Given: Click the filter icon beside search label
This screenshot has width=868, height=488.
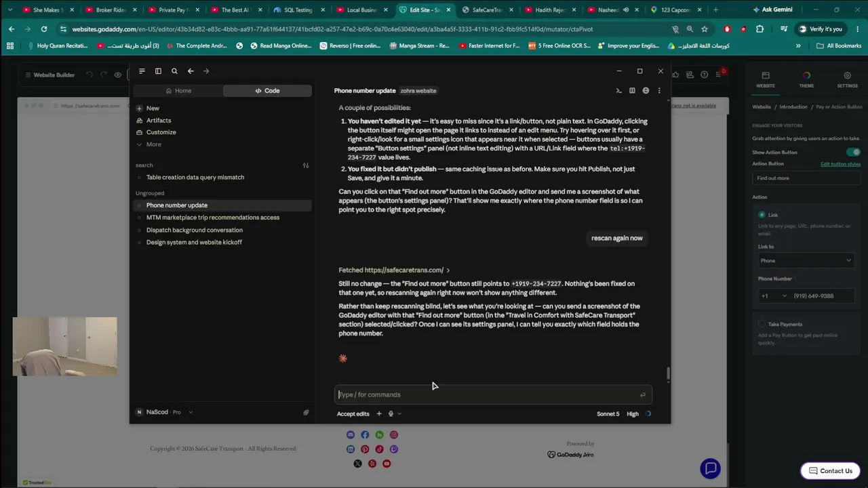Looking at the screenshot, I should (306, 165).
